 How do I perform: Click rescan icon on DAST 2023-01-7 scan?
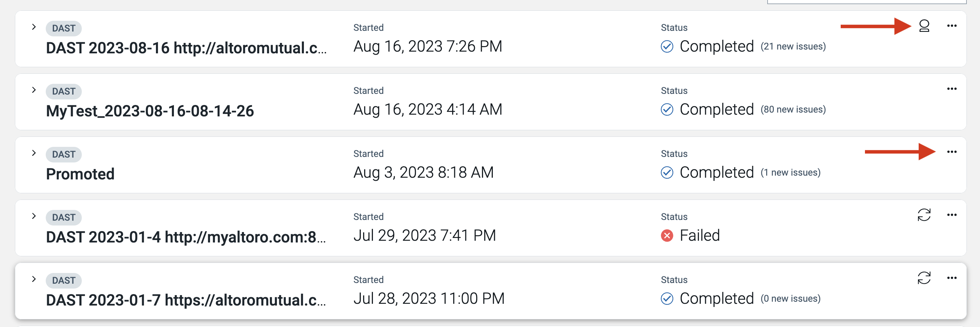tap(924, 278)
